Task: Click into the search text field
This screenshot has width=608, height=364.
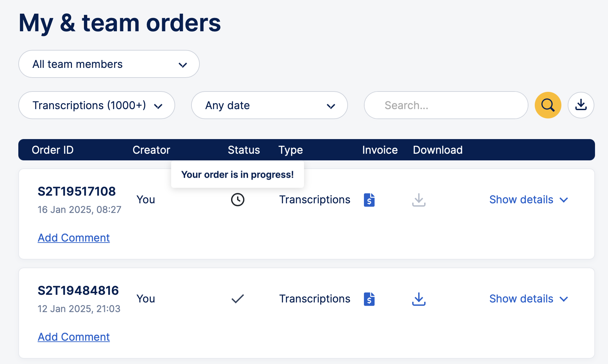Action: (446, 105)
